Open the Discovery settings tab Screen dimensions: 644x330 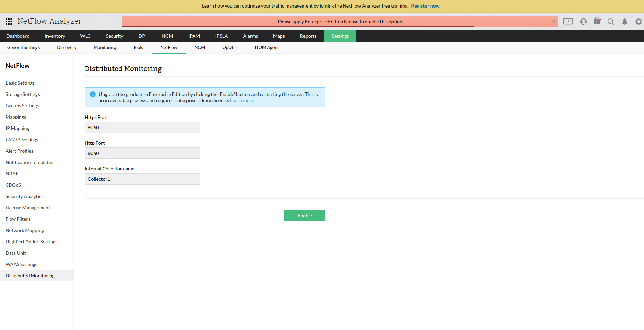[67, 48]
